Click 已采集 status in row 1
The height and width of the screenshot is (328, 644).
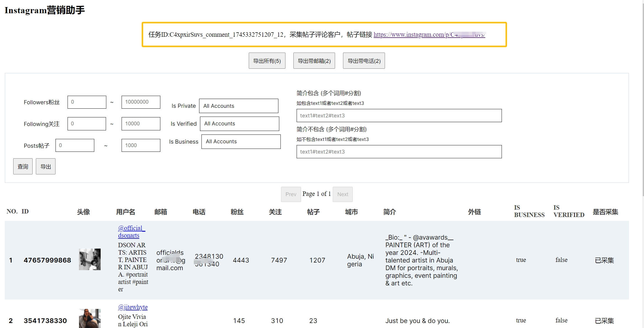pos(604,260)
